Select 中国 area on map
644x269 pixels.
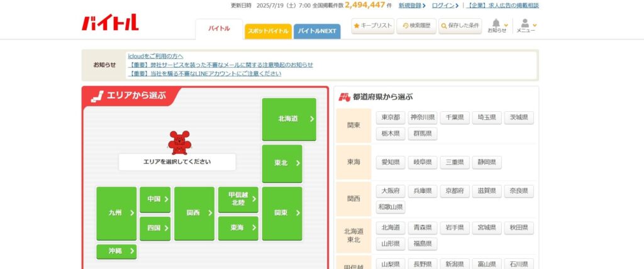coord(155,200)
